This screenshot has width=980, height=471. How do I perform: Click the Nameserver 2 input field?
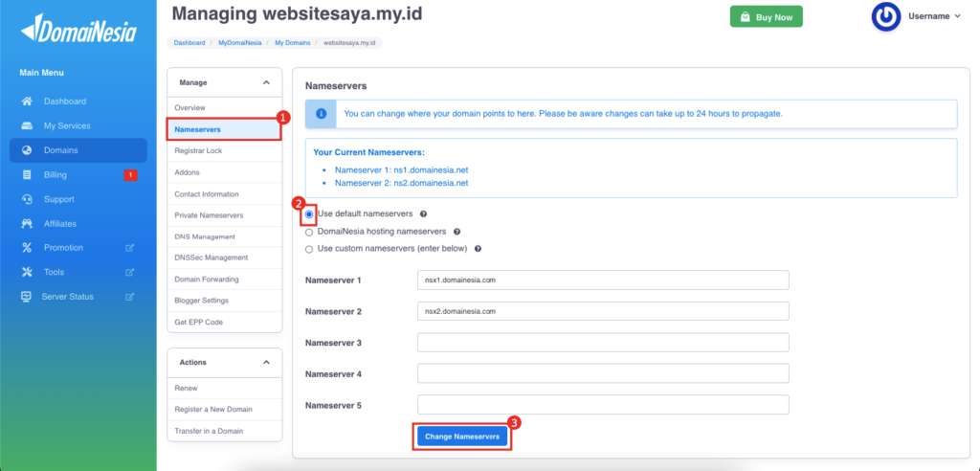click(603, 311)
